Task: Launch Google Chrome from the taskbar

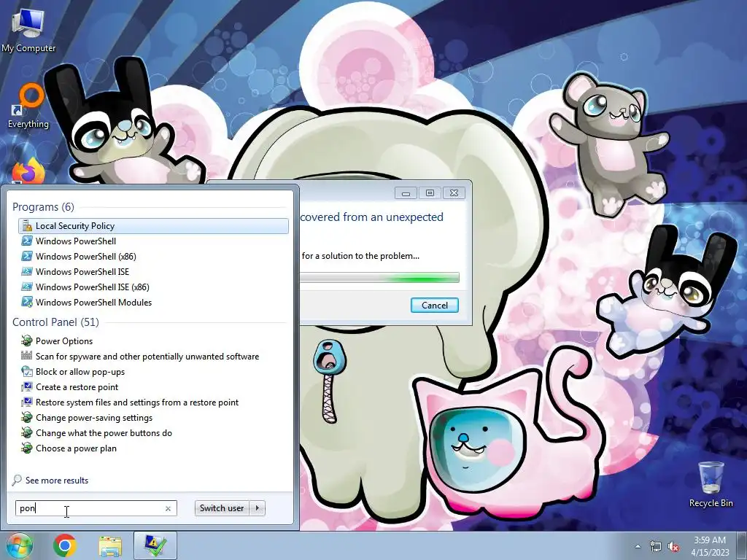Action: click(65, 545)
